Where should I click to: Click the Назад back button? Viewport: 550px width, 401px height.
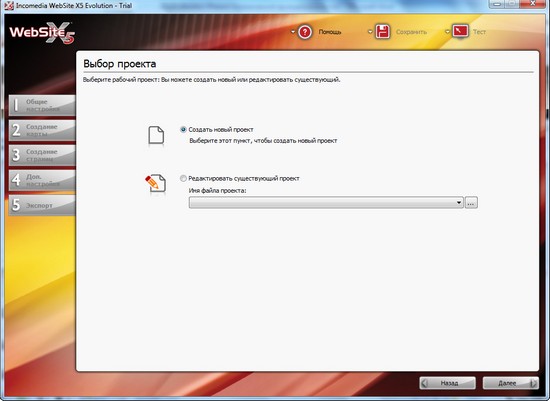coord(448,383)
